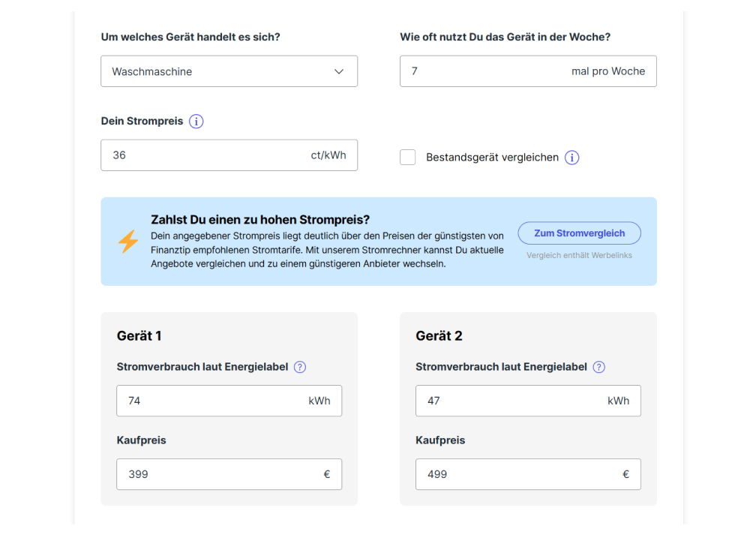This screenshot has height=535, width=756.
Task: Click the chevron arrow in device selector
Action: pyautogui.click(x=339, y=71)
